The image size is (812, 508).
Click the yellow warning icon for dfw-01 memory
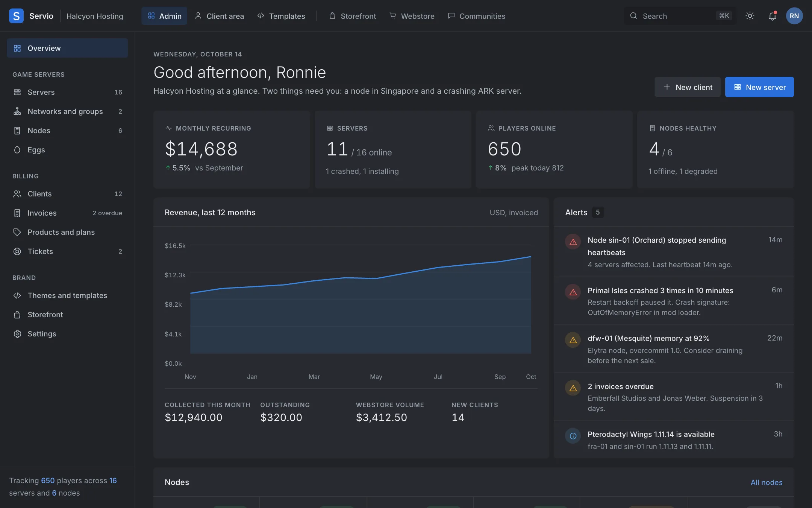pyautogui.click(x=573, y=340)
